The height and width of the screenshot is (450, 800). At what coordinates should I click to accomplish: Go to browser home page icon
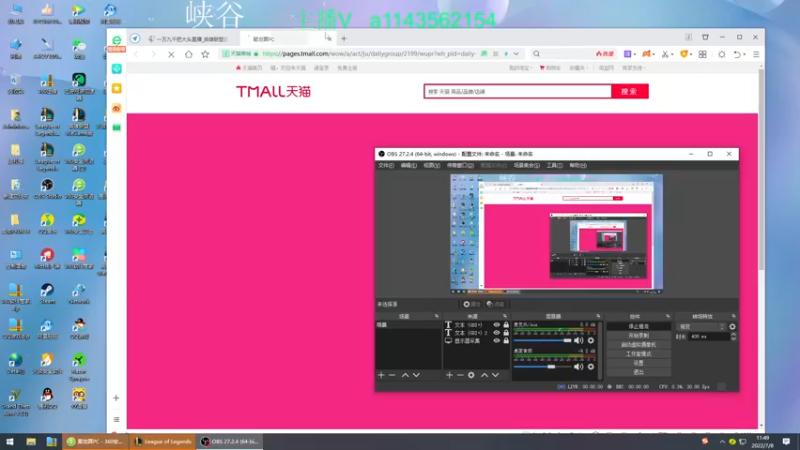189,54
